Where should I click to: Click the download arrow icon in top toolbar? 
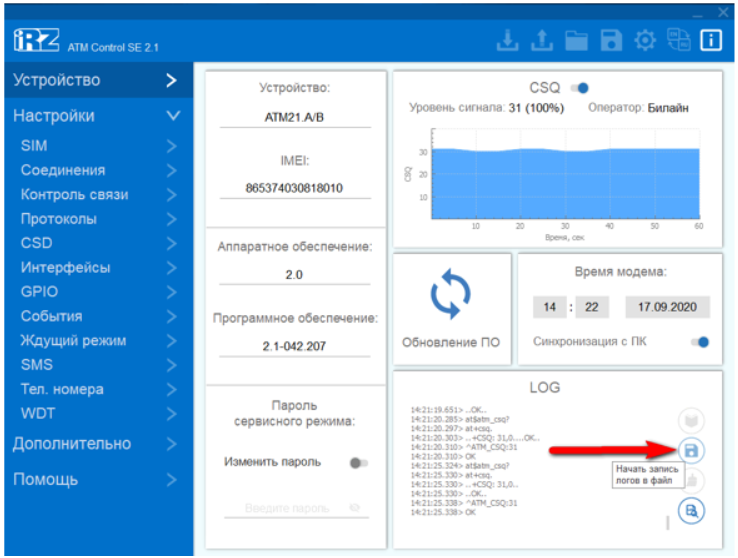509,41
